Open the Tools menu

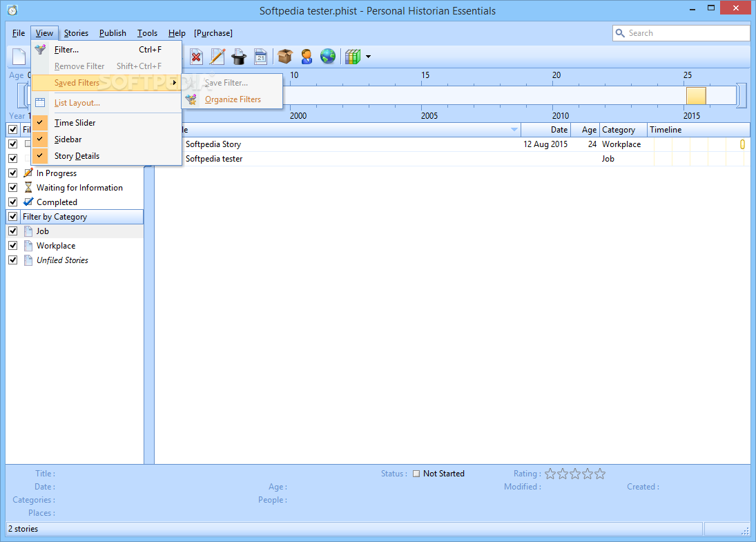coord(147,32)
